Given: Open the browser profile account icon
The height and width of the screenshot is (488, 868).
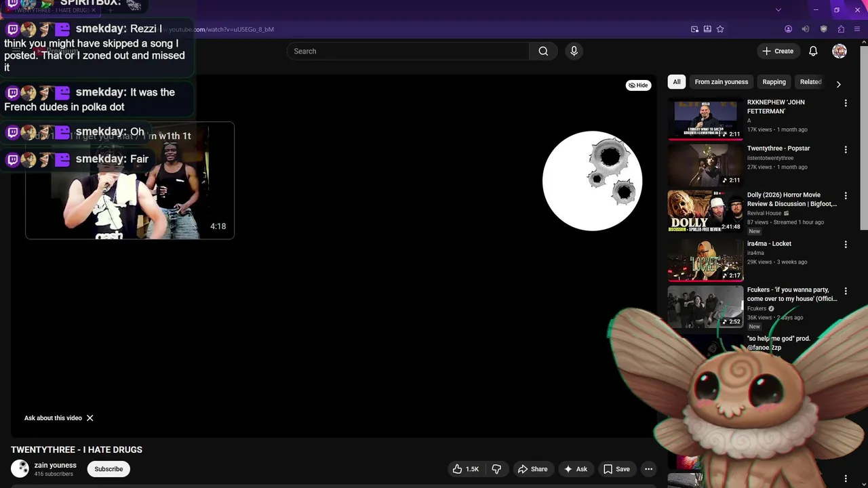Looking at the screenshot, I should (x=788, y=29).
